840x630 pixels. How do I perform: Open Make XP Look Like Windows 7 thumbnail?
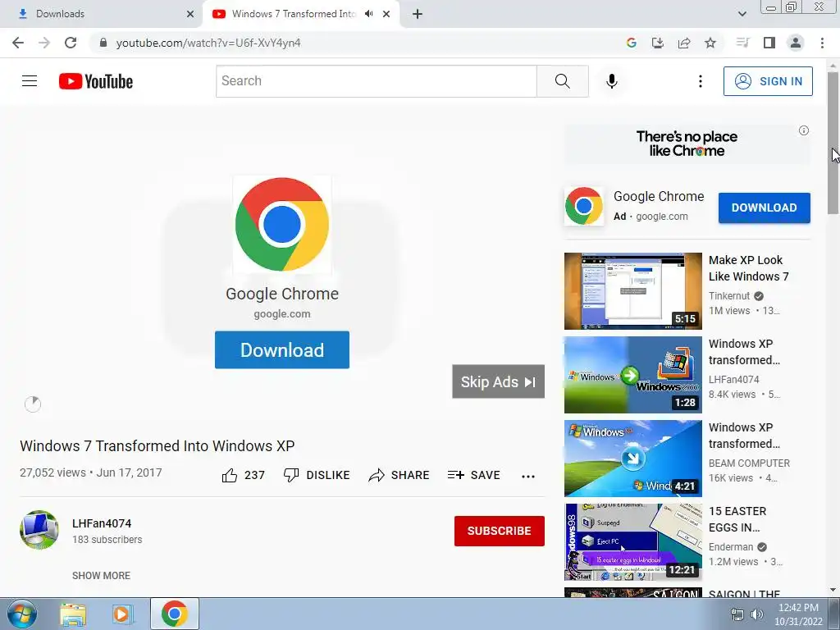[x=632, y=291]
